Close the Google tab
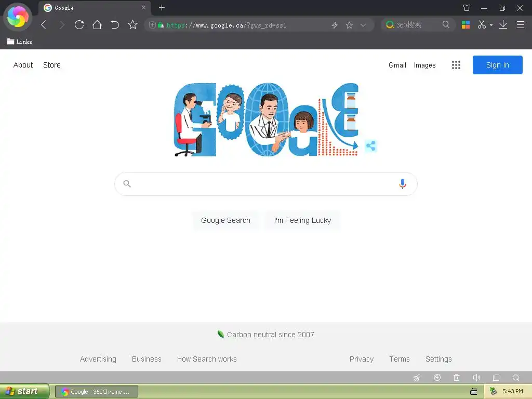This screenshot has width=532, height=399. tap(143, 7)
